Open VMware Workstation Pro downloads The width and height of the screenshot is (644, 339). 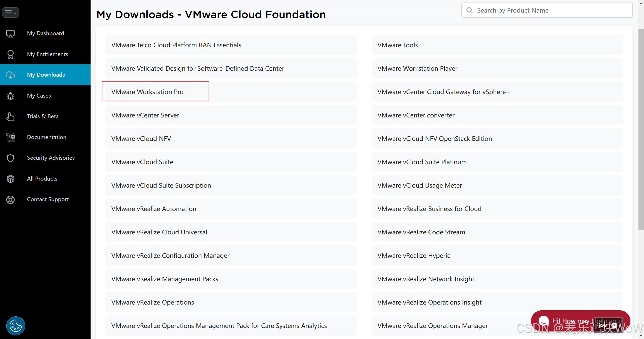(147, 92)
